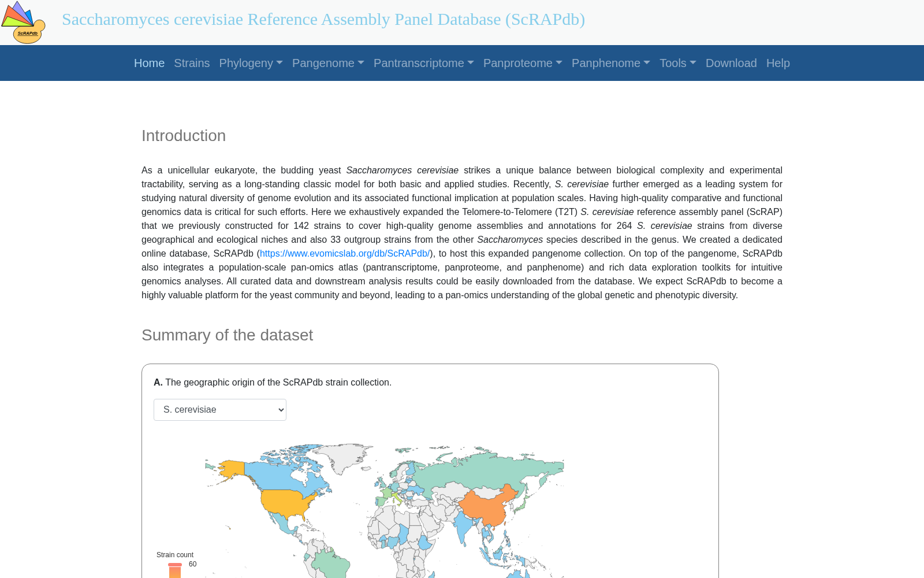Click the ScRAPdb site title
Image resolution: width=924 pixels, height=578 pixels.
tap(323, 19)
